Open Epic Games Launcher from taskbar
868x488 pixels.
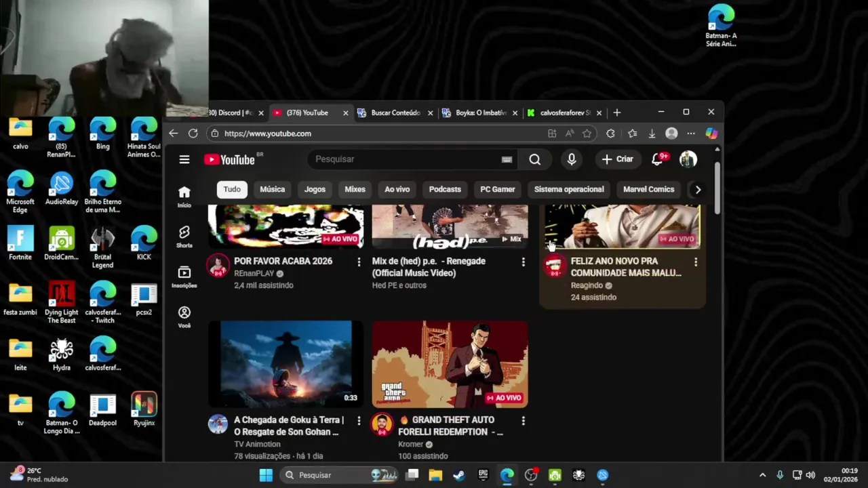(x=483, y=475)
